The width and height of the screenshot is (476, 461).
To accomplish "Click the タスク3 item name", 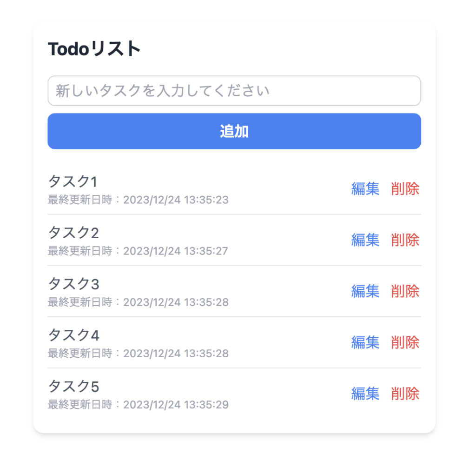I will point(73,284).
